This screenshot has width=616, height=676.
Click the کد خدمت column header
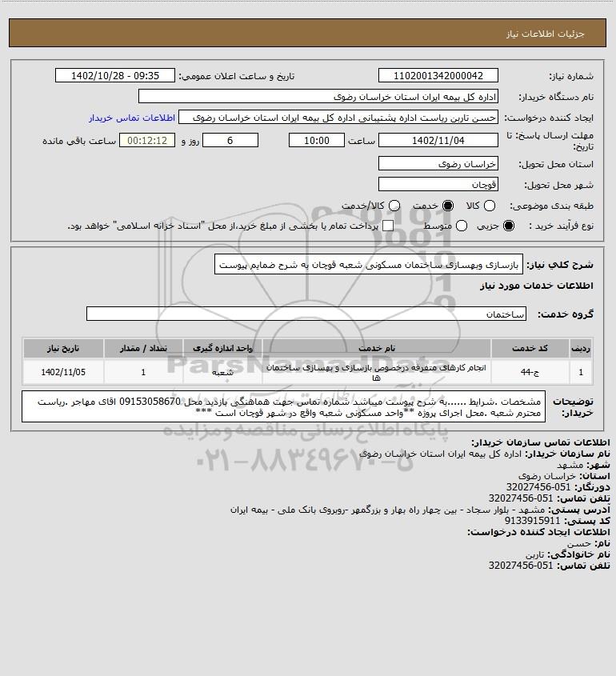click(x=530, y=348)
